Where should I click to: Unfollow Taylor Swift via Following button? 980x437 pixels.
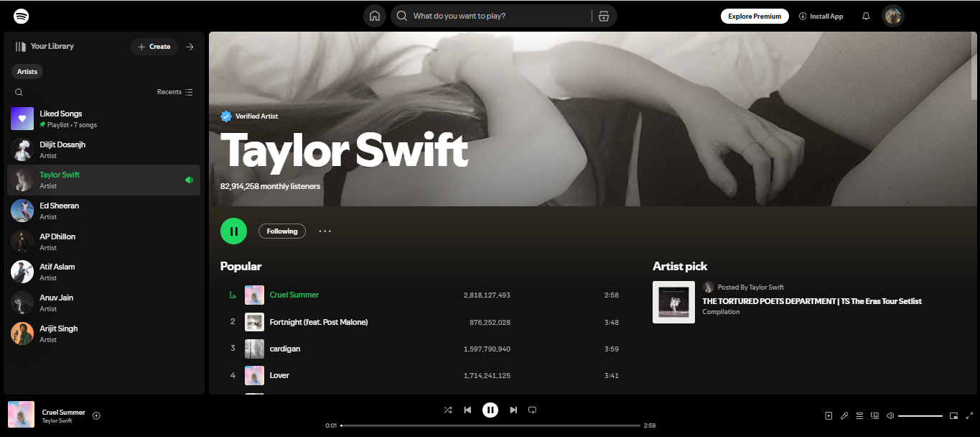click(x=281, y=231)
